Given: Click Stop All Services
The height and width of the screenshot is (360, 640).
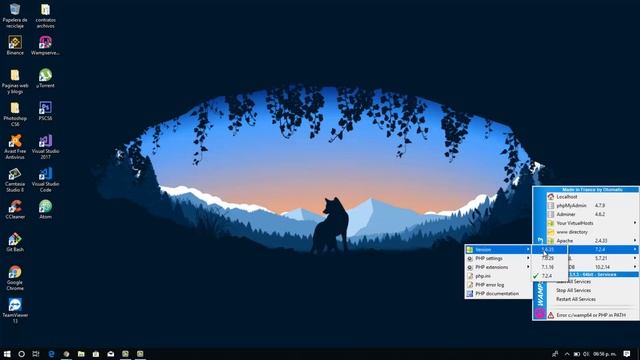Looking at the screenshot, I should 592,290.
